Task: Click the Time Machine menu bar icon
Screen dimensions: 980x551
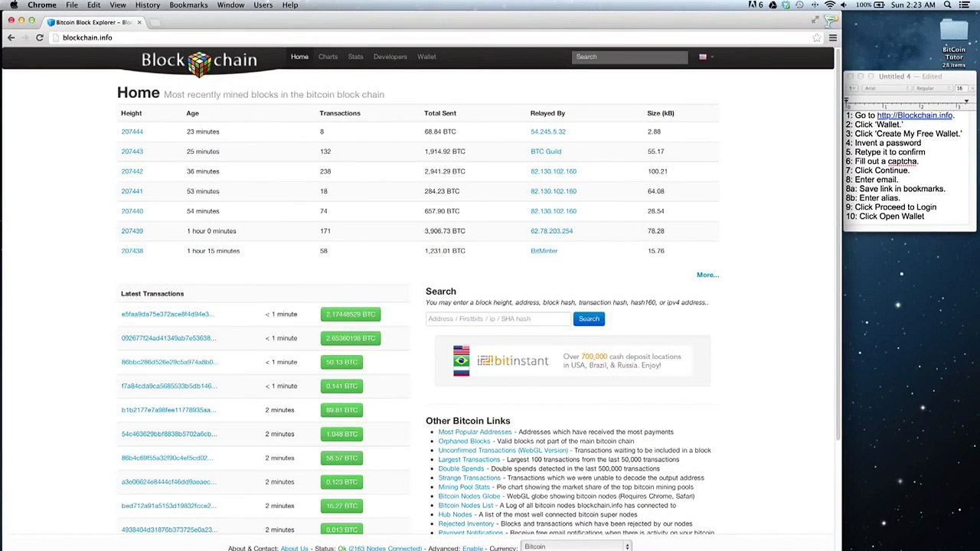Action: coord(799,5)
